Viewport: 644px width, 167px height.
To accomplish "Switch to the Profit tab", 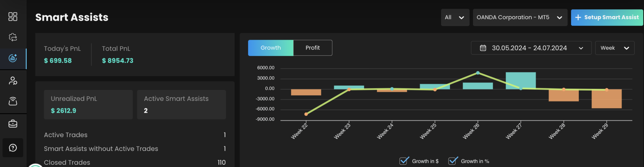I will point(313,48).
